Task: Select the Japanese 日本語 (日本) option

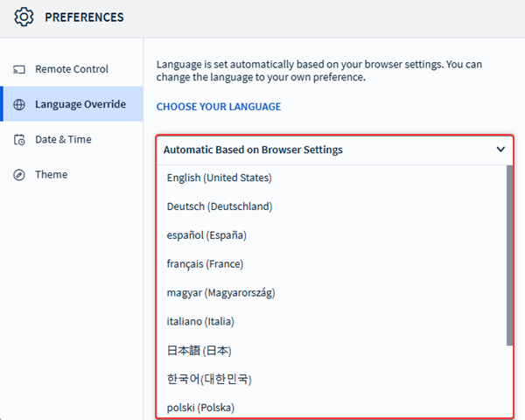Action: click(199, 350)
